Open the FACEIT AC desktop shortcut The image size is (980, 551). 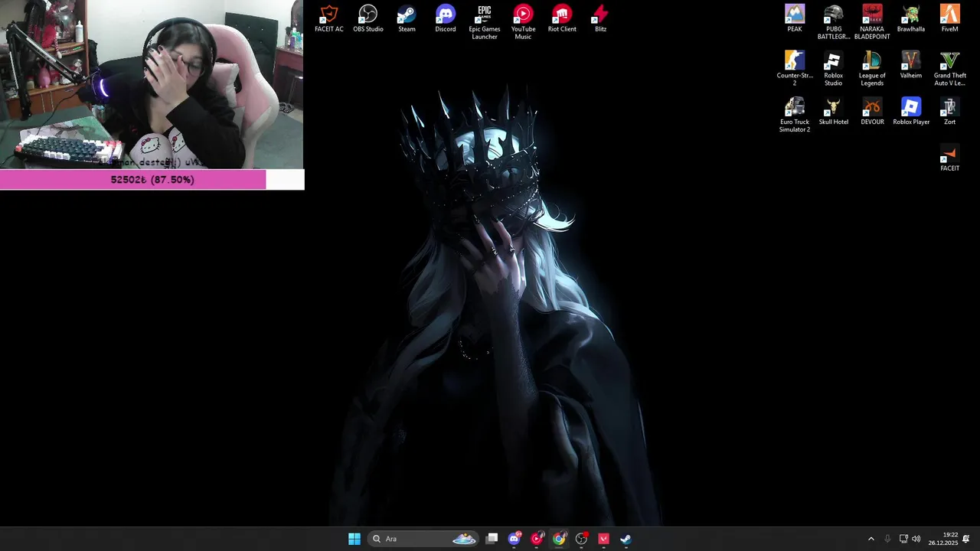(x=328, y=19)
